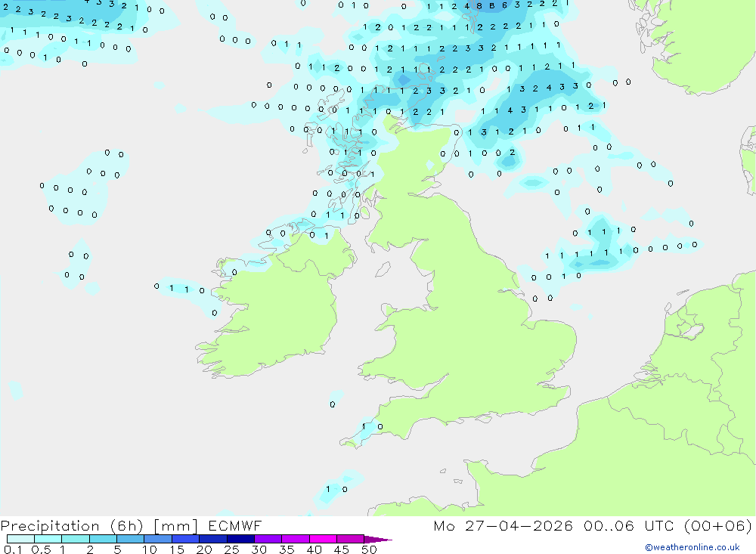Image resolution: width=756 pixels, height=554 pixels.
Task: Click the 40–45 mm magenta legend swatch
Action: click(323, 539)
